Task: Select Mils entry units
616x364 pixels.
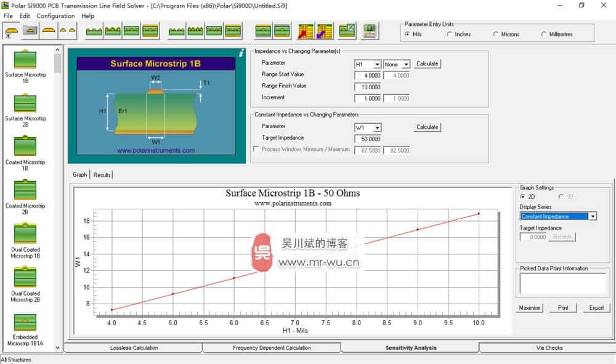Action: (413, 34)
